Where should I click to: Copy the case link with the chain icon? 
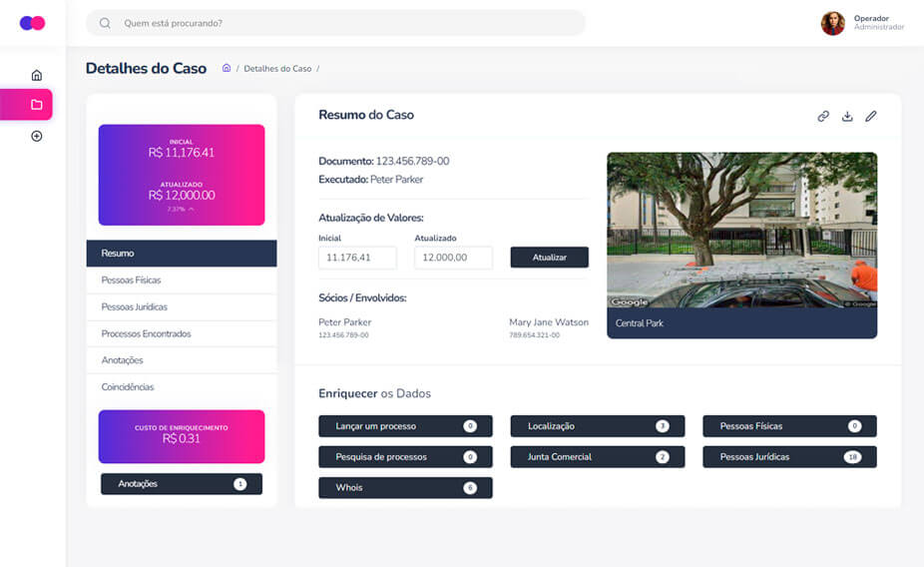click(823, 116)
